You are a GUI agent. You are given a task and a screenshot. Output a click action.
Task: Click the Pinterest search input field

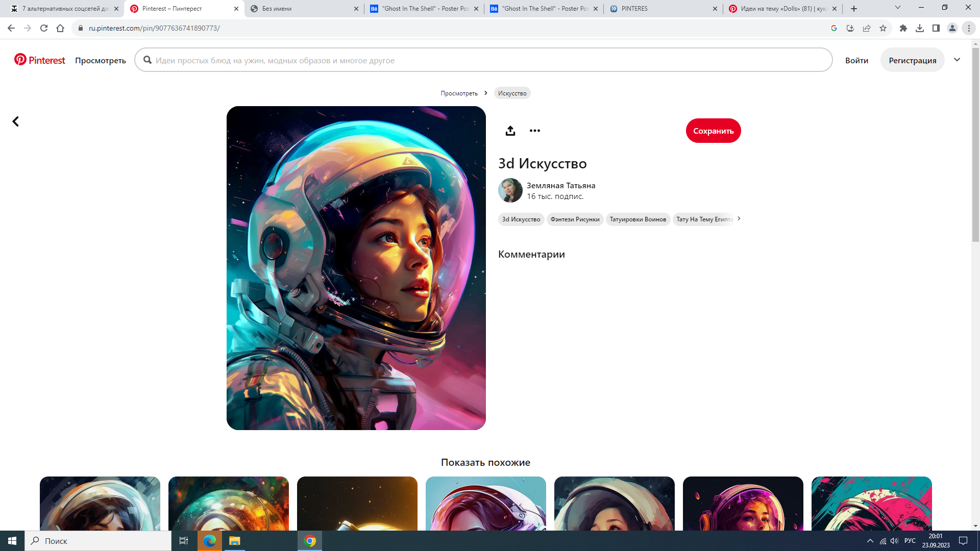pyautogui.click(x=483, y=60)
